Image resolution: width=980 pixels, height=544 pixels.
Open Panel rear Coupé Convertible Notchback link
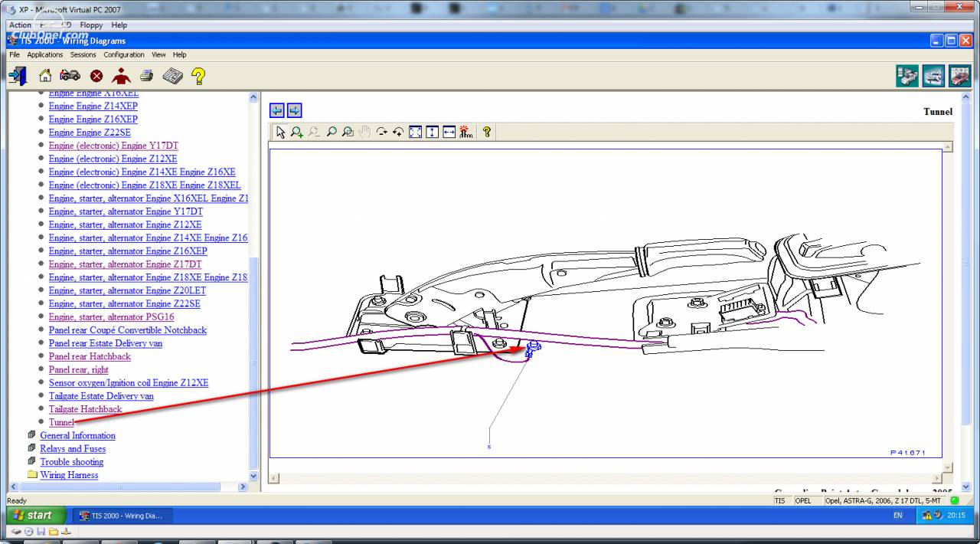pyautogui.click(x=128, y=330)
